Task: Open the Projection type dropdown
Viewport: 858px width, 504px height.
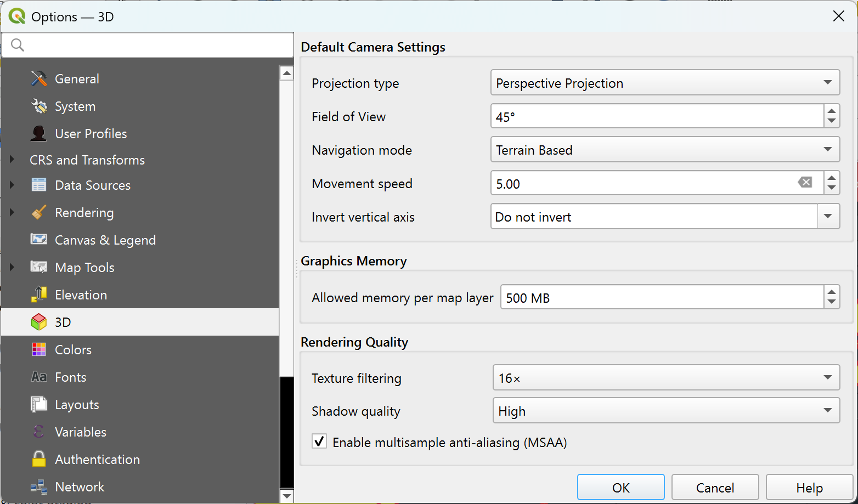Action: point(665,83)
